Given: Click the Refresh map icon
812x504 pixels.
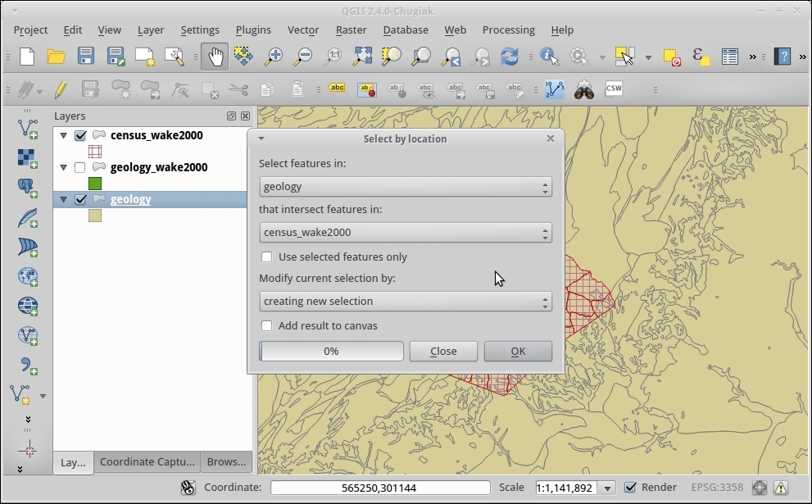Looking at the screenshot, I should (x=510, y=57).
